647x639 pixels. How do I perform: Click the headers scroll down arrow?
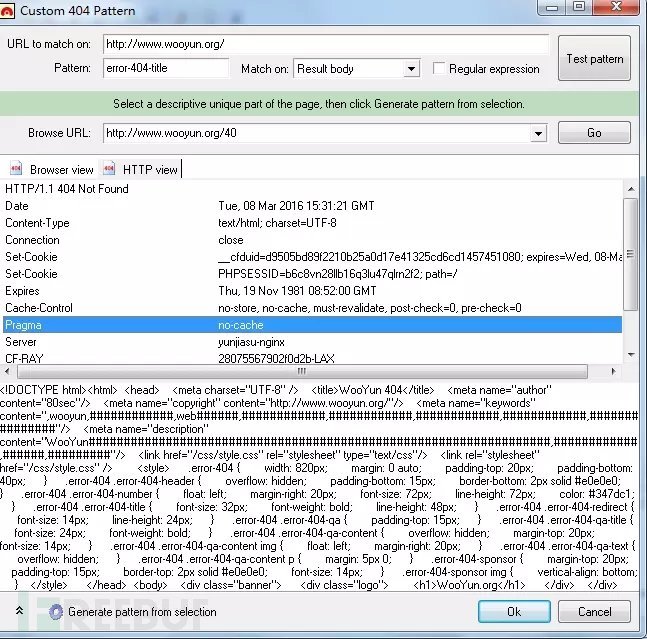pyautogui.click(x=631, y=354)
